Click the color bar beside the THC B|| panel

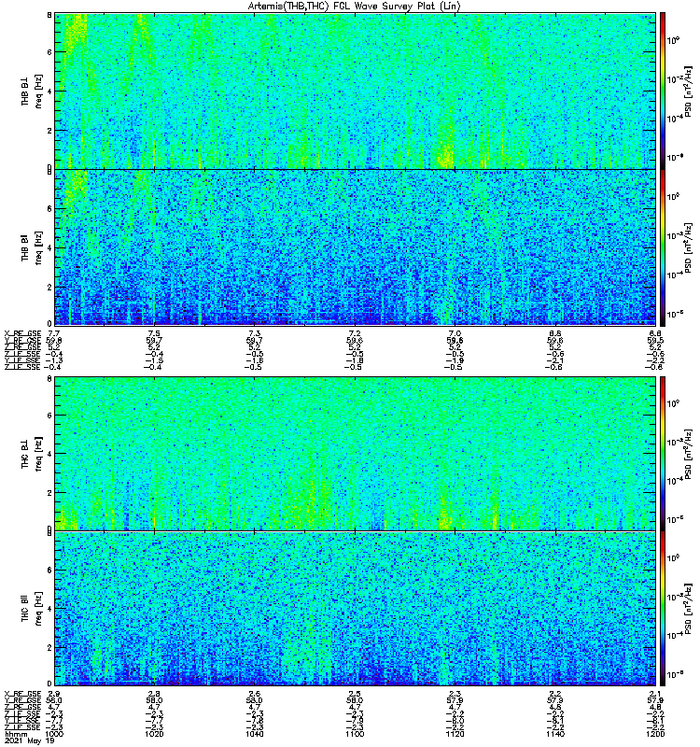point(663,609)
